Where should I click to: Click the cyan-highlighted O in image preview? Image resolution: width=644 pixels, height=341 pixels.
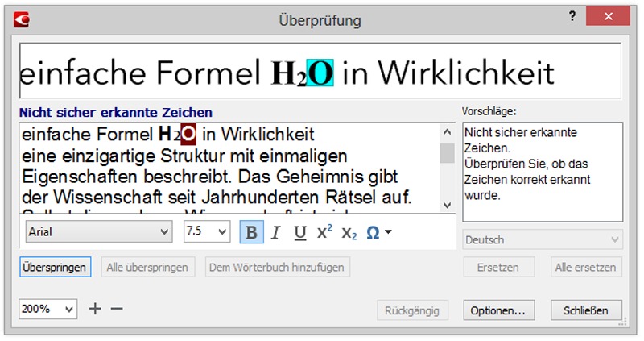tap(321, 73)
